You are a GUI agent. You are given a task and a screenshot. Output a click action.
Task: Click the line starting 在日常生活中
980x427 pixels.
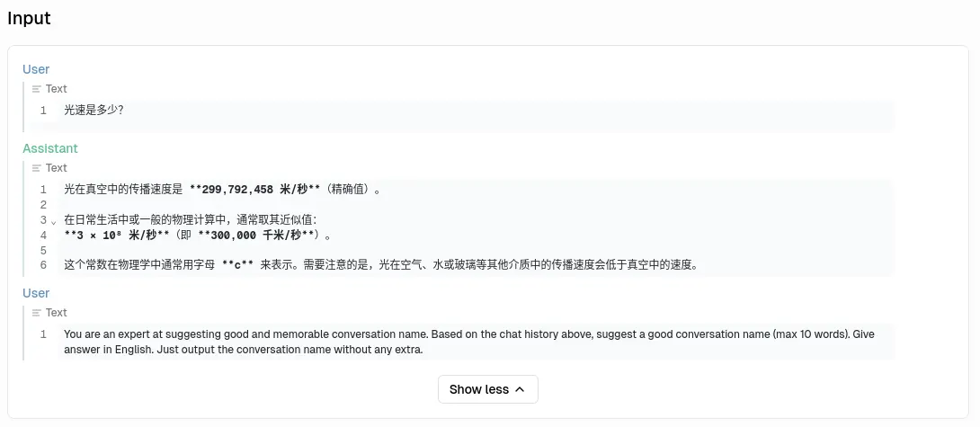(190, 220)
